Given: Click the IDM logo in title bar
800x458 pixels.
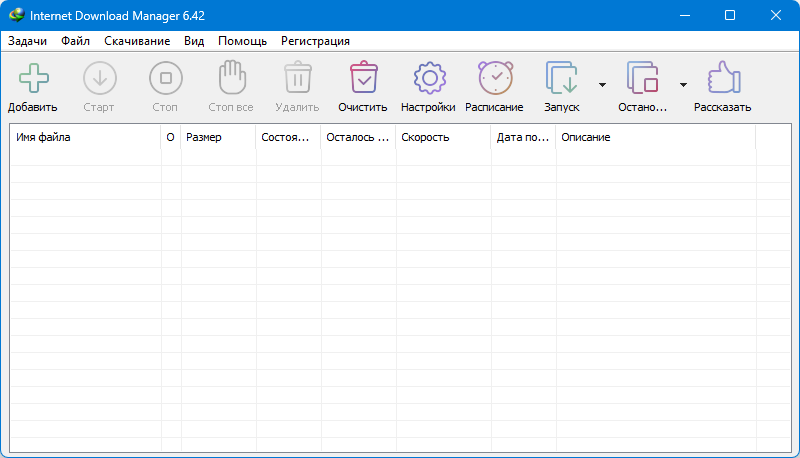Looking at the screenshot, I should pyautogui.click(x=16, y=15).
